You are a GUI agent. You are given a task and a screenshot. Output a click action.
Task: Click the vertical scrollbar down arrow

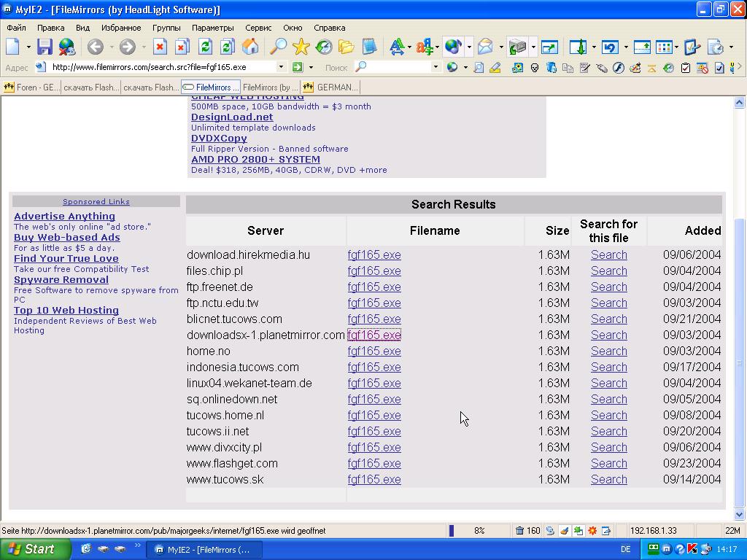740,514
